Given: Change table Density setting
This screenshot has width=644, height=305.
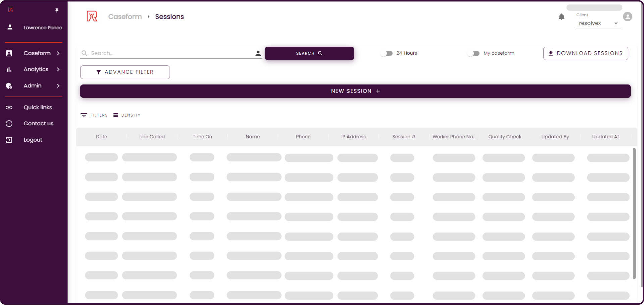Looking at the screenshot, I should 127,115.
